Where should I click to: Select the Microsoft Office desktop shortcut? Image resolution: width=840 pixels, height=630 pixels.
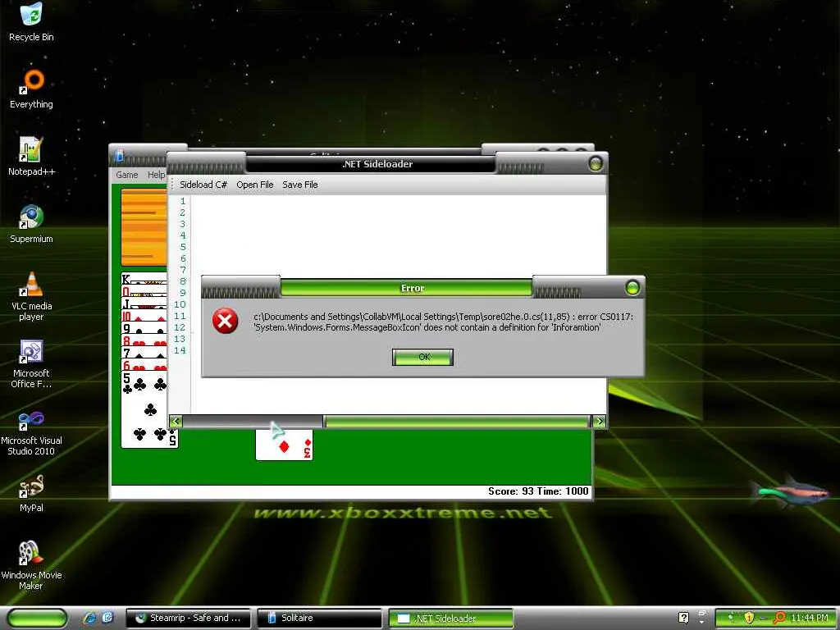click(x=31, y=363)
